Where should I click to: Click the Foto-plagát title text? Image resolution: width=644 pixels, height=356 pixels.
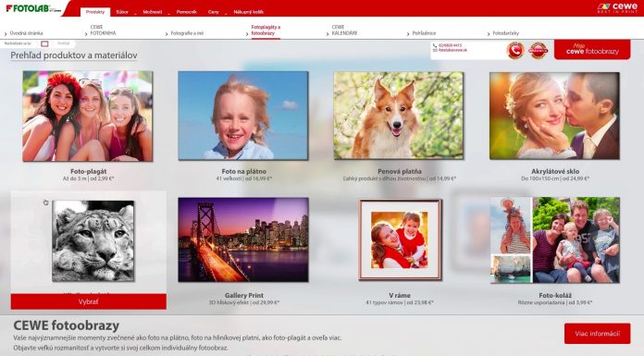(x=88, y=172)
